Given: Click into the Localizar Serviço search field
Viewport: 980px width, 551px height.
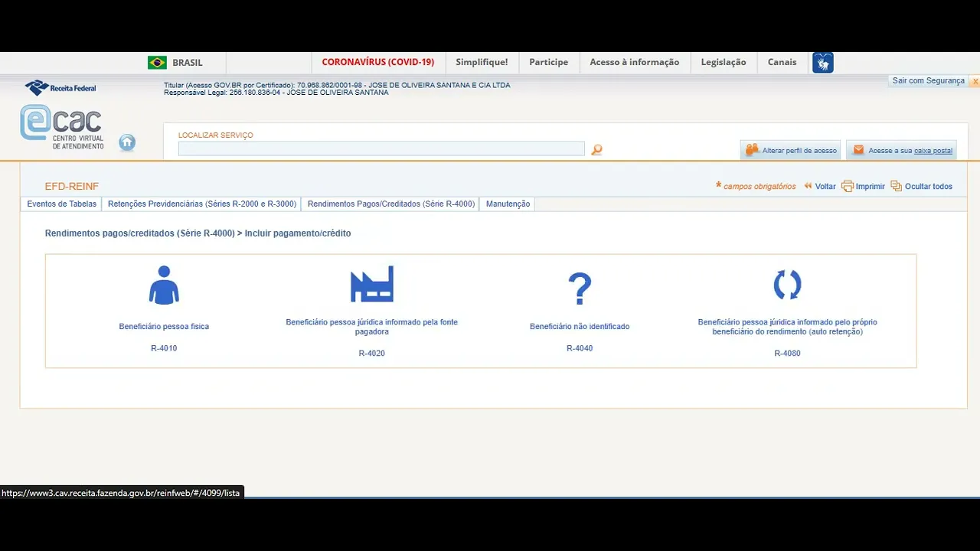Looking at the screenshot, I should tap(381, 148).
